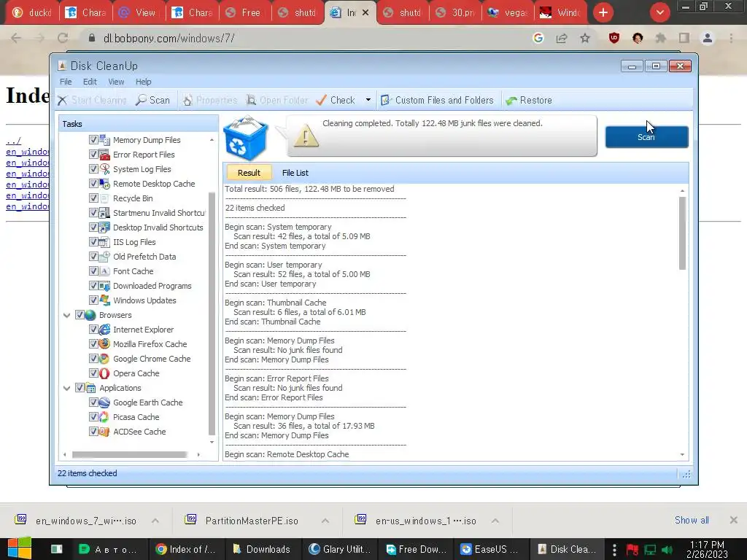
Task: Click the Tasks vertical scrollbar thumb
Action: pyautogui.click(x=212, y=314)
